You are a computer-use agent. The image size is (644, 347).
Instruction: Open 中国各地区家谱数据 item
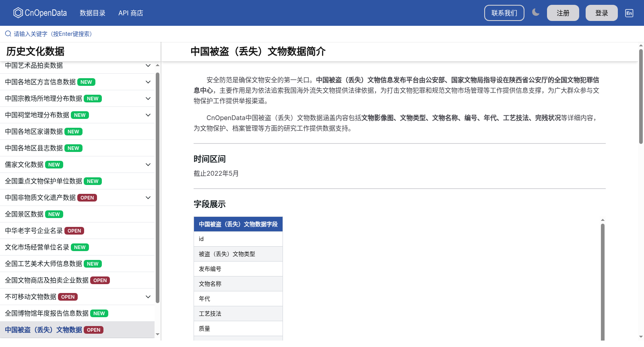(x=77, y=131)
